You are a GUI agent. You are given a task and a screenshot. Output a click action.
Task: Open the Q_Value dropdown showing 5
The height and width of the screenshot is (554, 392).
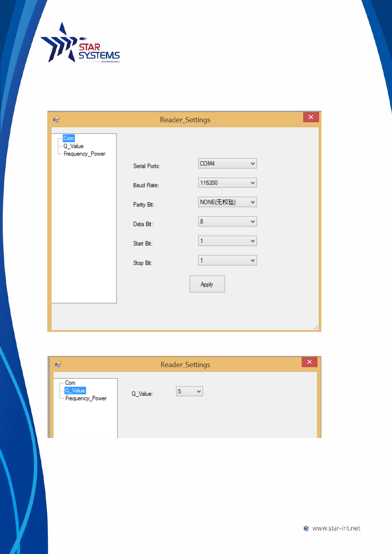click(x=189, y=391)
